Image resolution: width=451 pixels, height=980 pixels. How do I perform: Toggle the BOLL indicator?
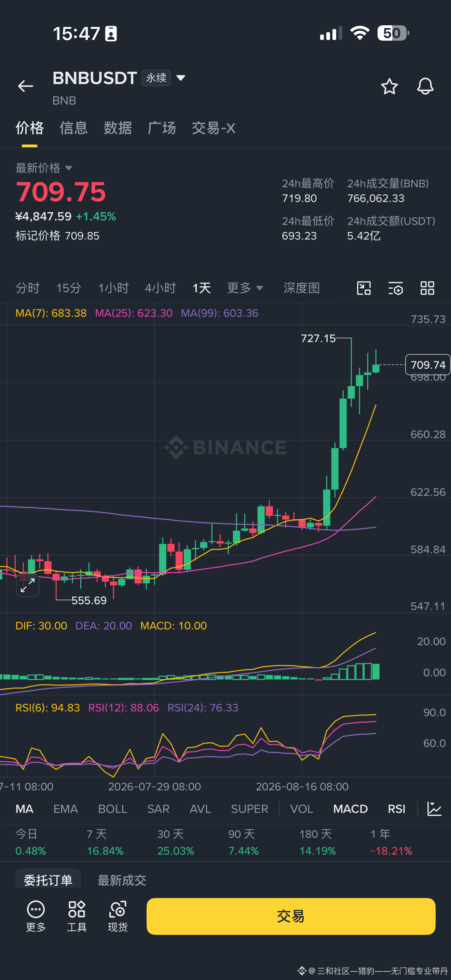pyautogui.click(x=112, y=809)
